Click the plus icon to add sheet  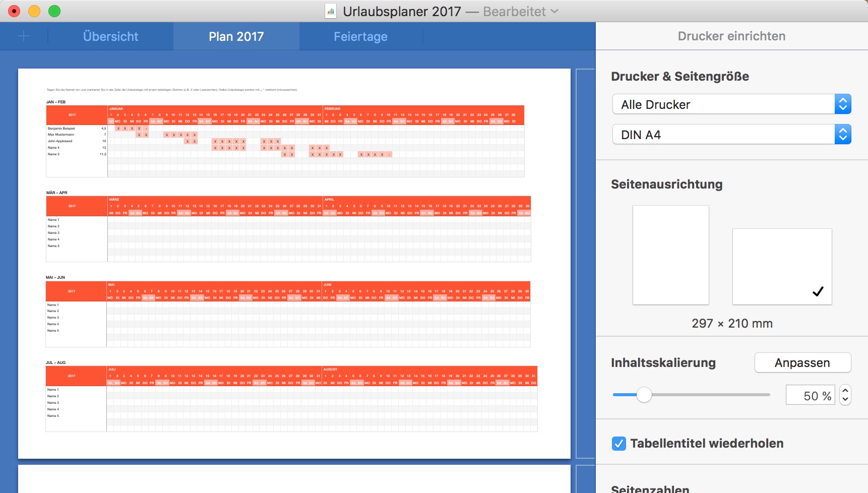(24, 36)
